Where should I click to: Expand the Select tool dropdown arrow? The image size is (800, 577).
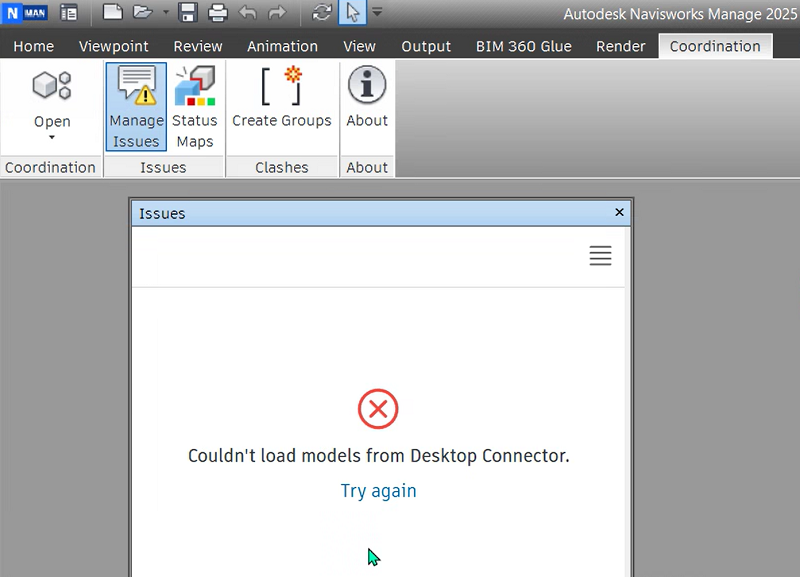pyautogui.click(x=377, y=13)
